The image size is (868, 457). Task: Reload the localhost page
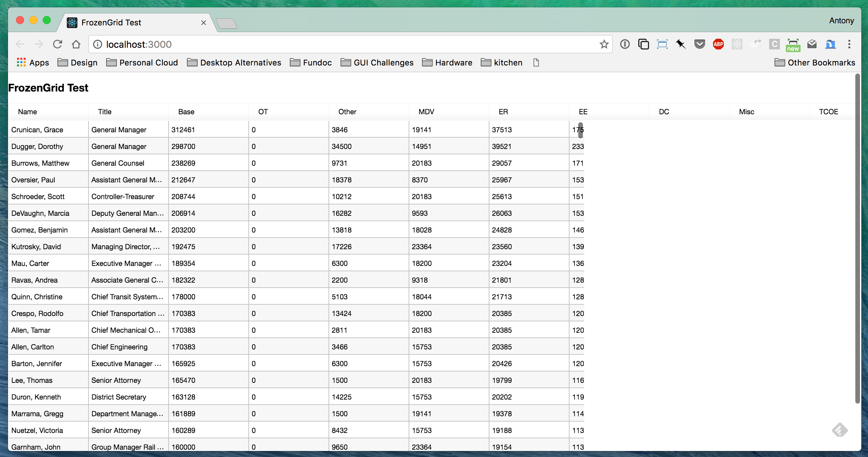58,44
